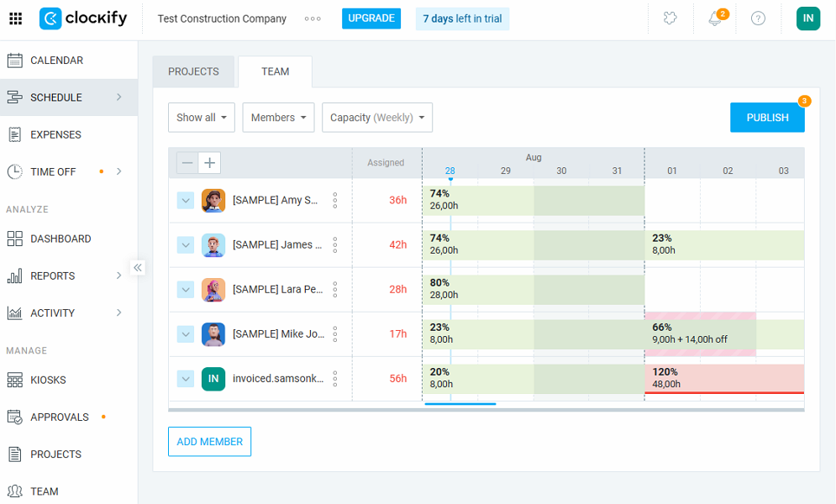The width and height of the screenshot is (836, 504).
Task: Open the workspace options menu beside Test Construction Company
Action: (x=313, y=18)
